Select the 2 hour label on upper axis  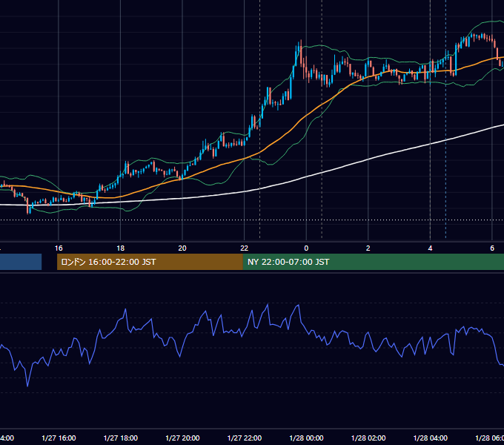[368, 248]
